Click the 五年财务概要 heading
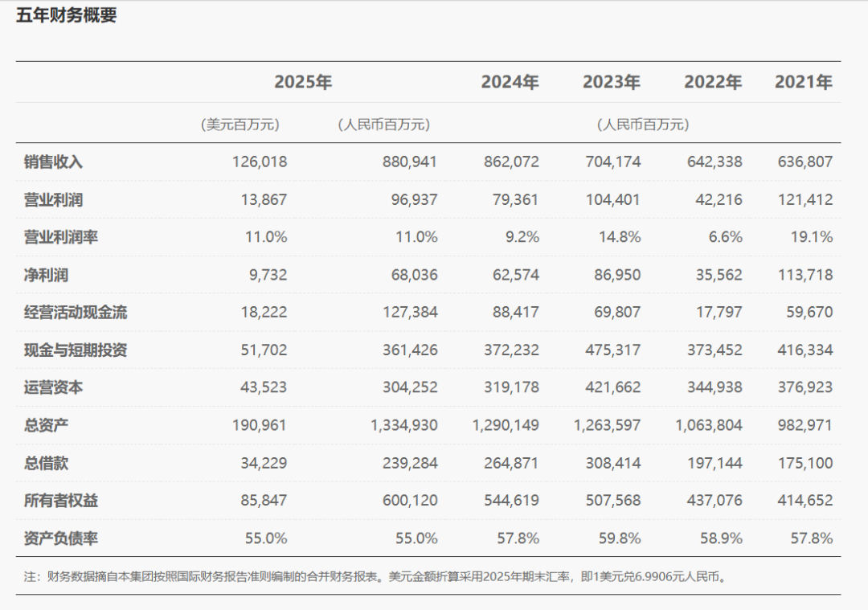The height and width of the screenshot is (610, 868). pyautogui.click(x=67, y=15)
